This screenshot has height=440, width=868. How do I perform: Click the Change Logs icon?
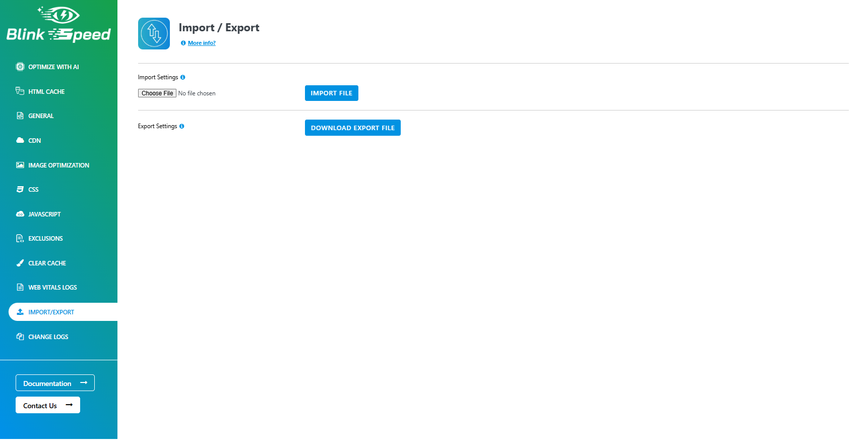coord(20,337)
